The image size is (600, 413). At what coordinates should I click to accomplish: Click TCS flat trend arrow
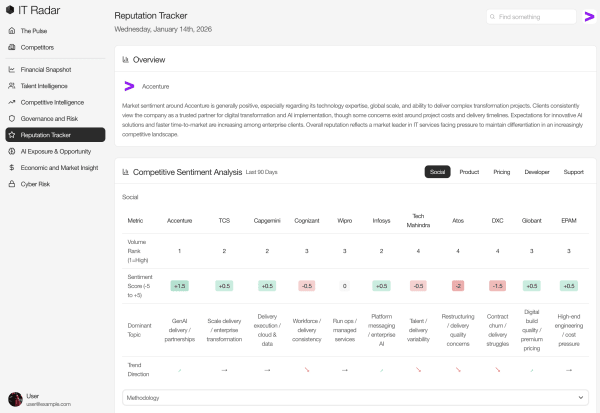[x=224, y=370]
